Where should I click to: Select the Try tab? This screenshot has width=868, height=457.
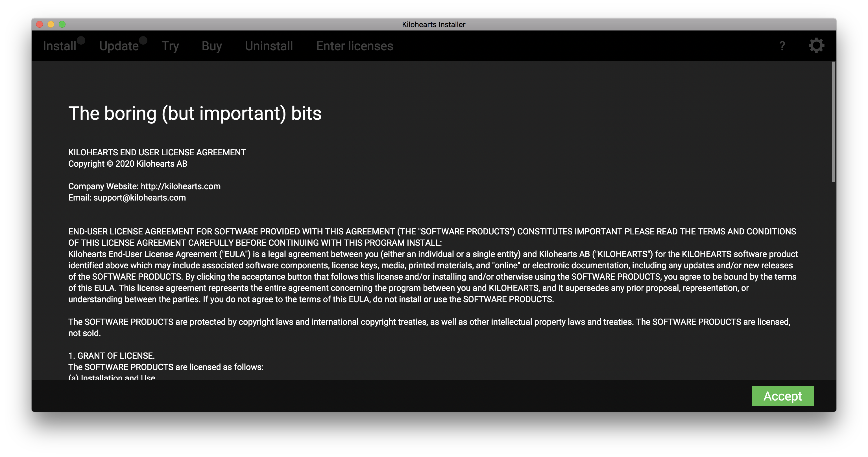[x=170, y=46]
